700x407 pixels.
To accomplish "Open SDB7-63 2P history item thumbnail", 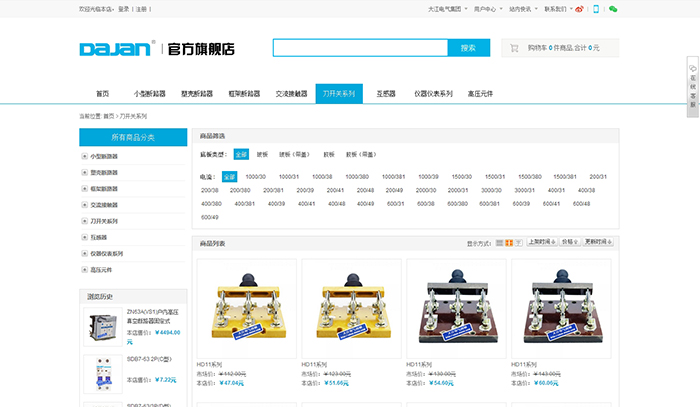I will 103,374.
